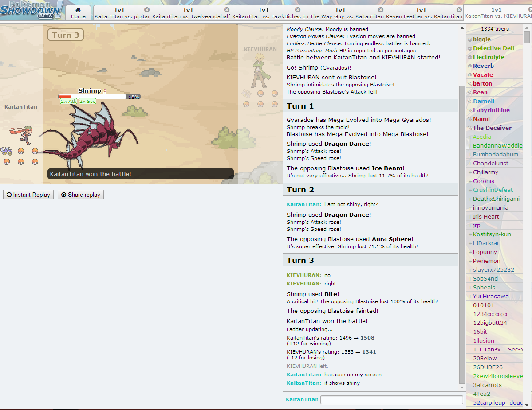532x410 pixels.
Task: Click the 2x Atk boost badge
Action: coord(69,102)
